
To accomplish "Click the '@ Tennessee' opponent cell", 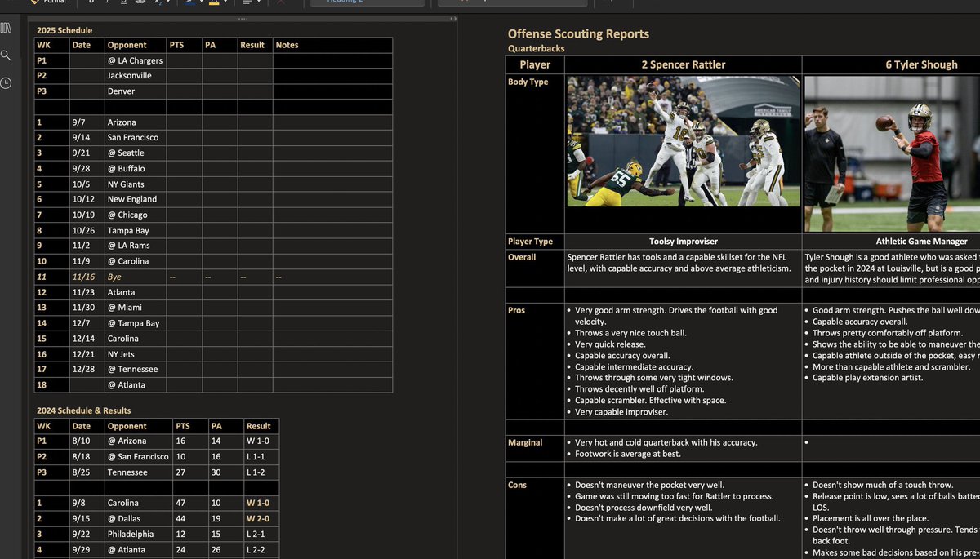I will (132, 369).
